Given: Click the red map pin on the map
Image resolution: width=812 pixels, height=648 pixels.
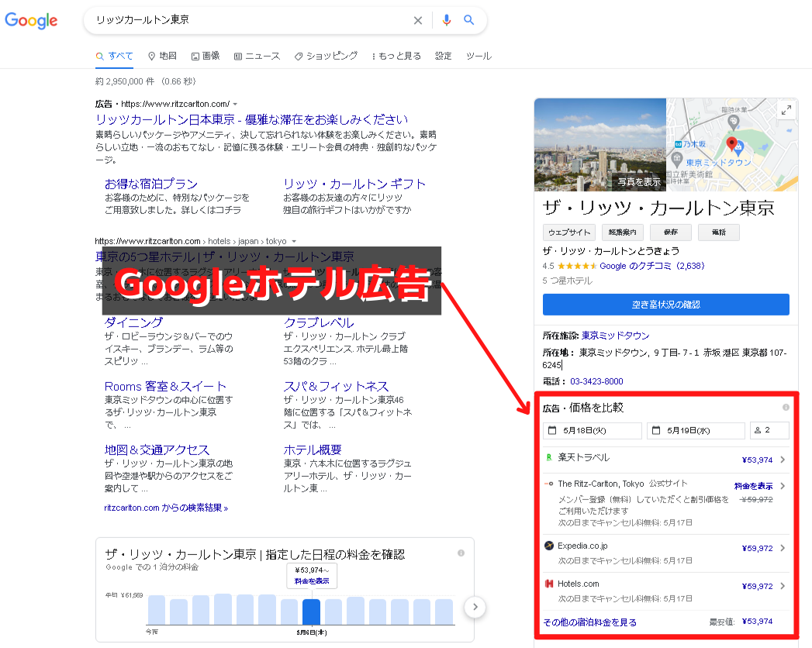Looking at the screenshot, I should [731, 143].
